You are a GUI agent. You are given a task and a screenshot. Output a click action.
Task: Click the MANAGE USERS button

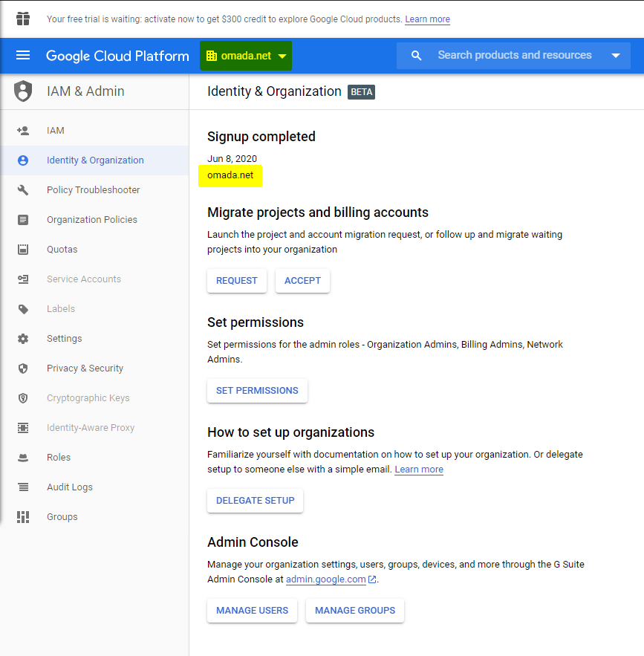(252, 611)
